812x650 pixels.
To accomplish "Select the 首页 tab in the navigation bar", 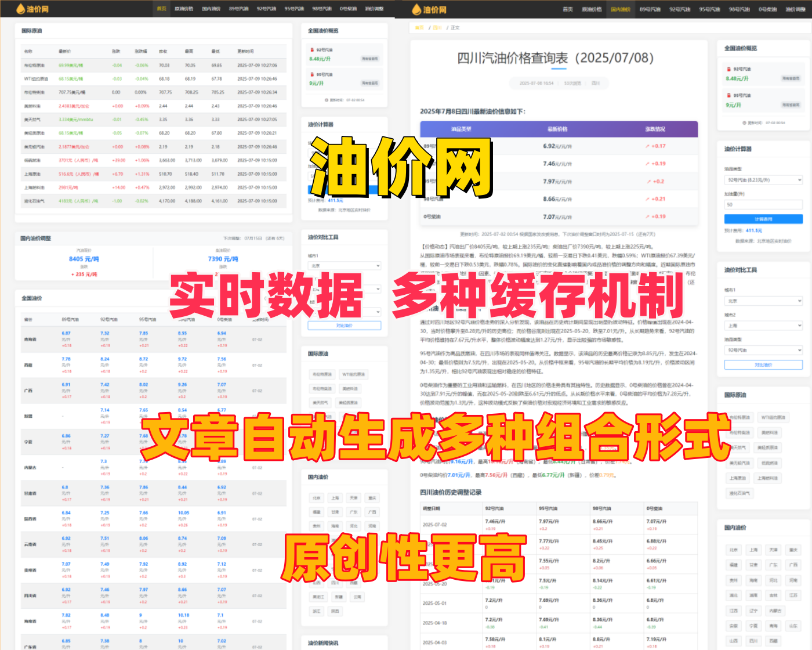I will (161, 9).
